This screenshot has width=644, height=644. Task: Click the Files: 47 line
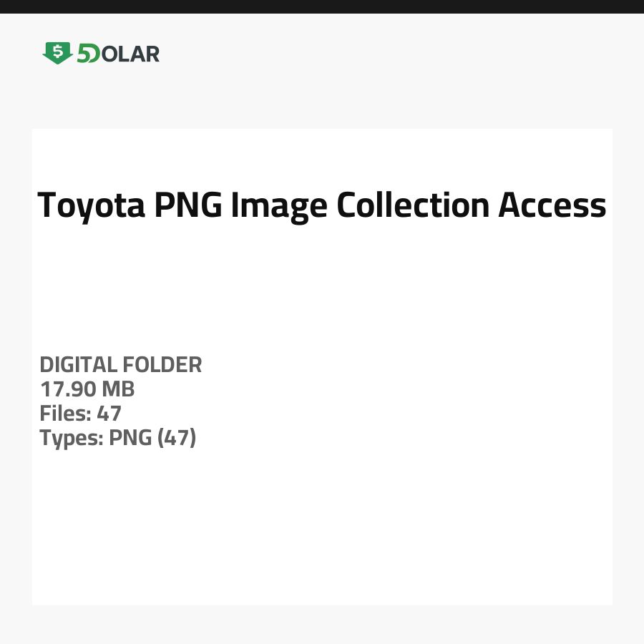81,414
